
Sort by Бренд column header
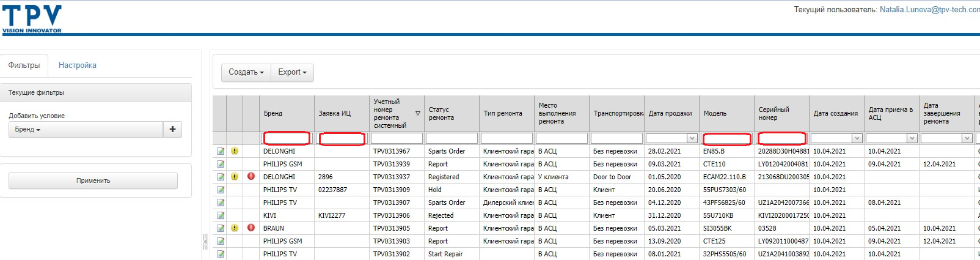pyautogui.click(x=287, y=113)
